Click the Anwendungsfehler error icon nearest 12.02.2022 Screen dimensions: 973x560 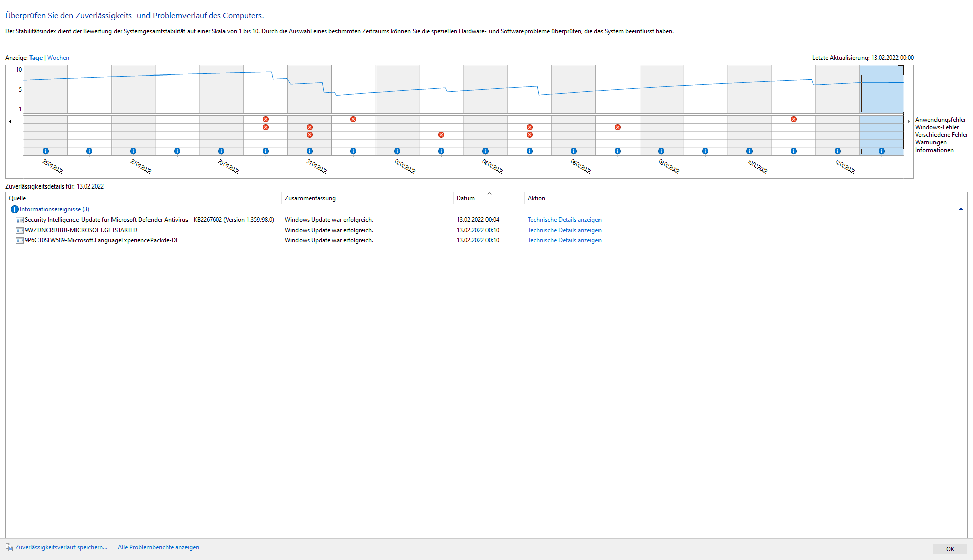pos(794,119)
